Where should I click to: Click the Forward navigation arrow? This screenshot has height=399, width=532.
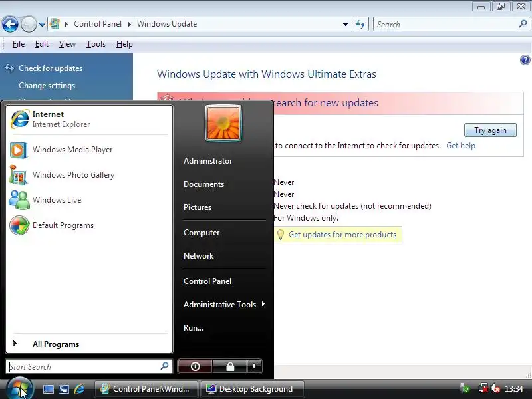tap(29, 24)
